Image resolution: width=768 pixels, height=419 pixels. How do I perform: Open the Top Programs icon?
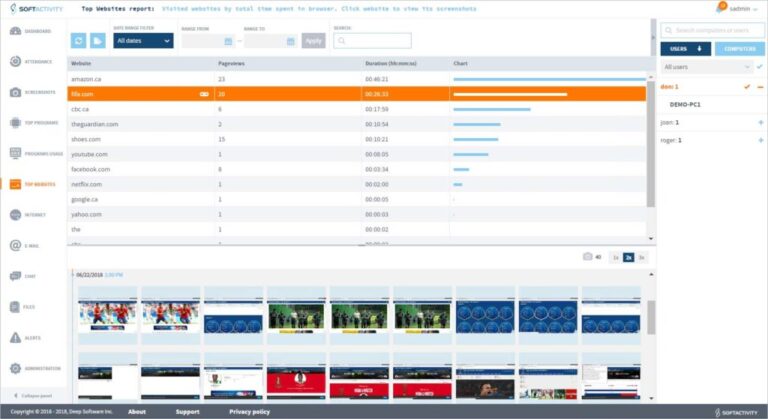15,123
